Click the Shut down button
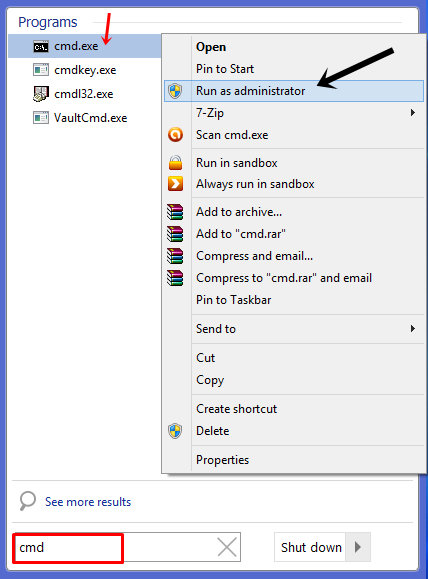428x579 pixels. tap(310, 547)
